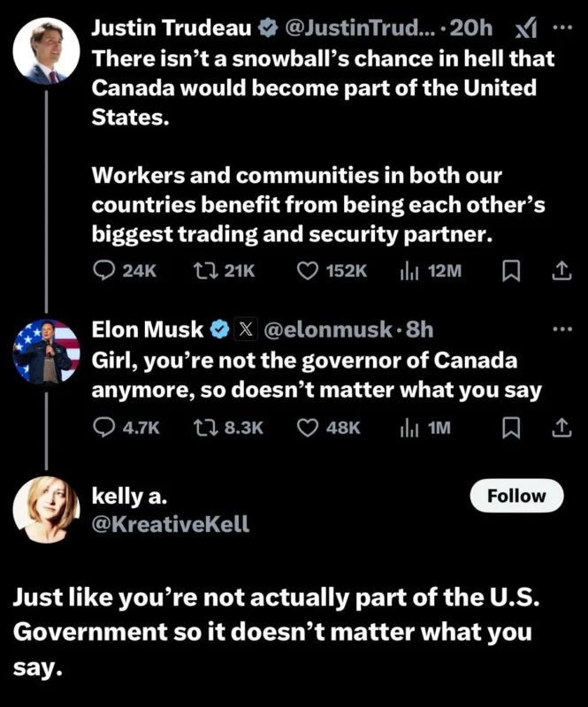This screenshot has width=588, height=707.
Task: Bookmark Elon Musk's reply
Action: [x=511, y=428]
